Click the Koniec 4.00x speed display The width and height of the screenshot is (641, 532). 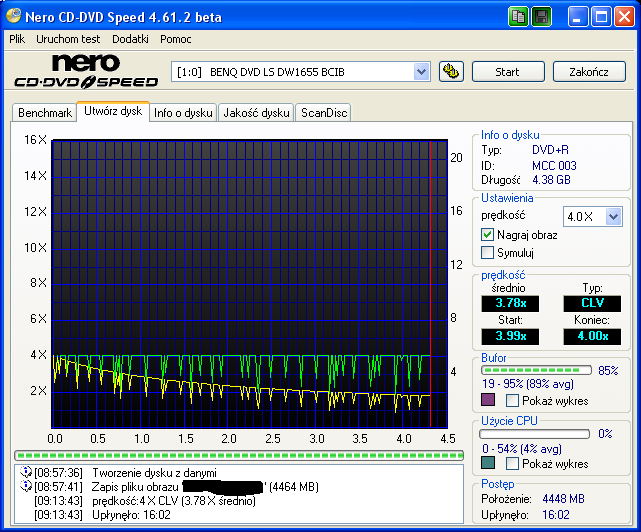pos(592,337)
